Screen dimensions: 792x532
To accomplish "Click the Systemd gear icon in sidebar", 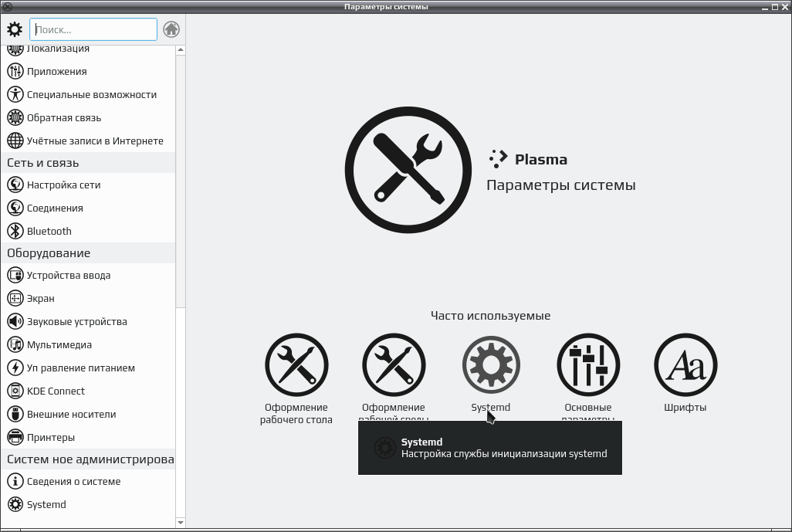I will pos(15,505).
